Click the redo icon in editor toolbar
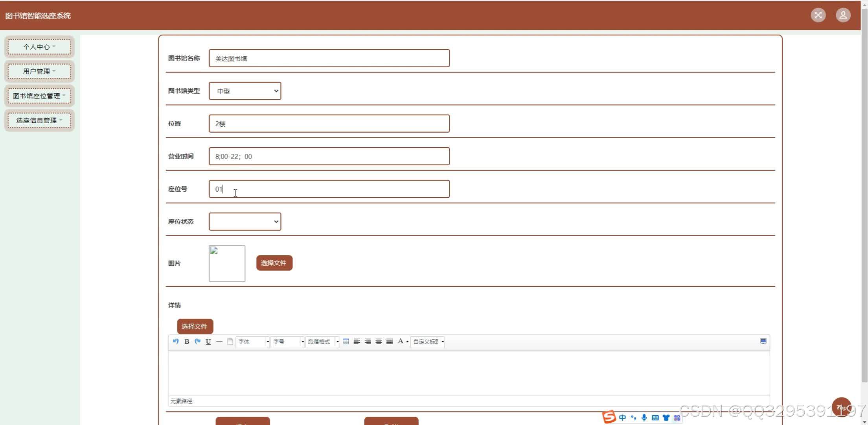Image resolution: width=868 pixels, height=425 pixels. (197, 341)
